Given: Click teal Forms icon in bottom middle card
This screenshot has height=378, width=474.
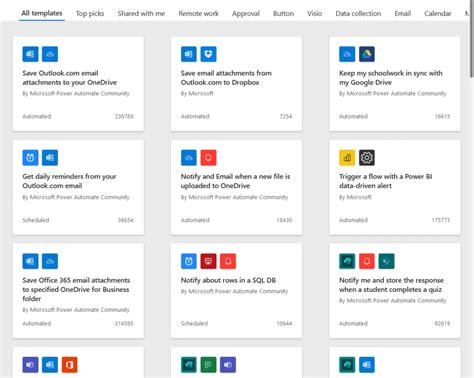Looking at the screenshot, I should (x=189, y=365).
